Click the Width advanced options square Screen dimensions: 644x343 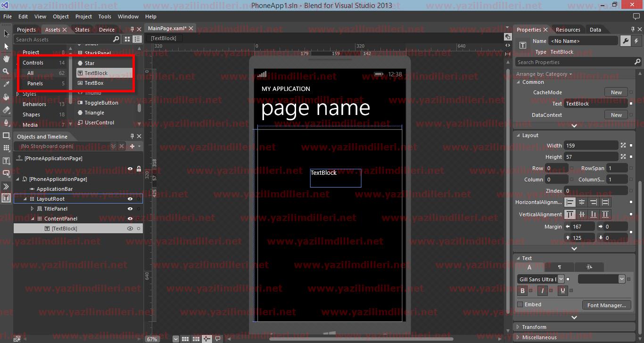click(631, 146)
